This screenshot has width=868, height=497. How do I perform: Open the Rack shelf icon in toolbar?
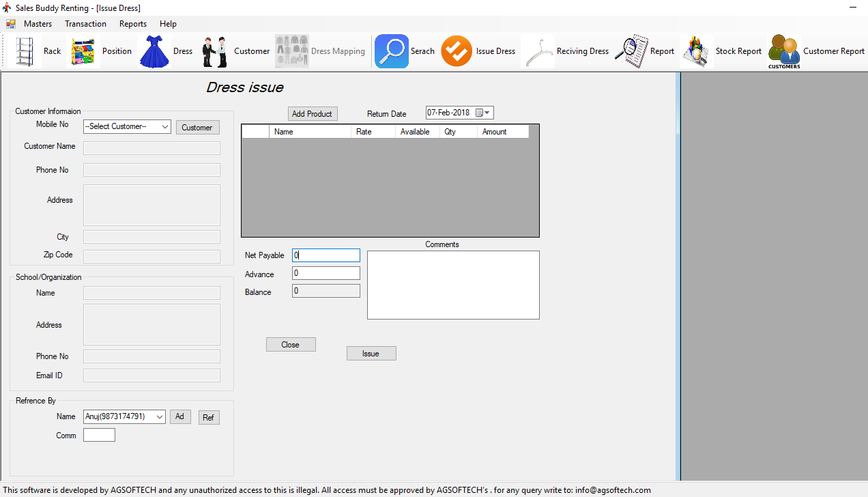(x=25, y=51)
